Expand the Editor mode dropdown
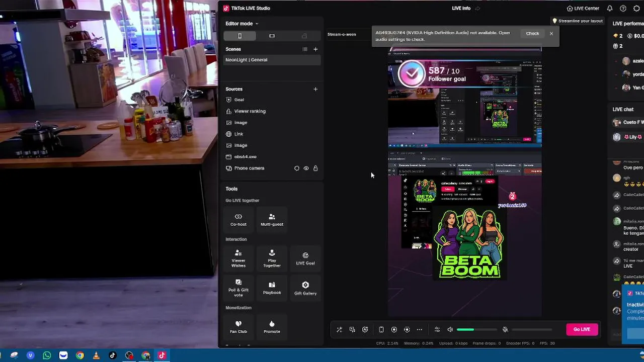 pos(242,24)
